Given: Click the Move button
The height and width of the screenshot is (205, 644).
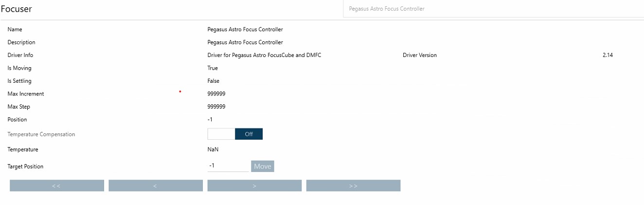Looking at the screenshot, I should click(263, 167).
